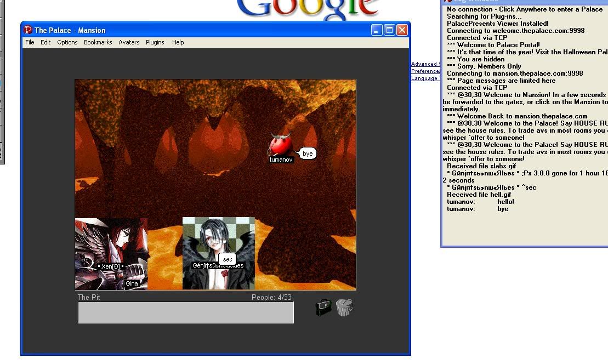This screenshot has height=364, width=608.
Task: Click 'Connecting to mansion.thepalace.com:9998' log line
Action: (x=515, y=73)
